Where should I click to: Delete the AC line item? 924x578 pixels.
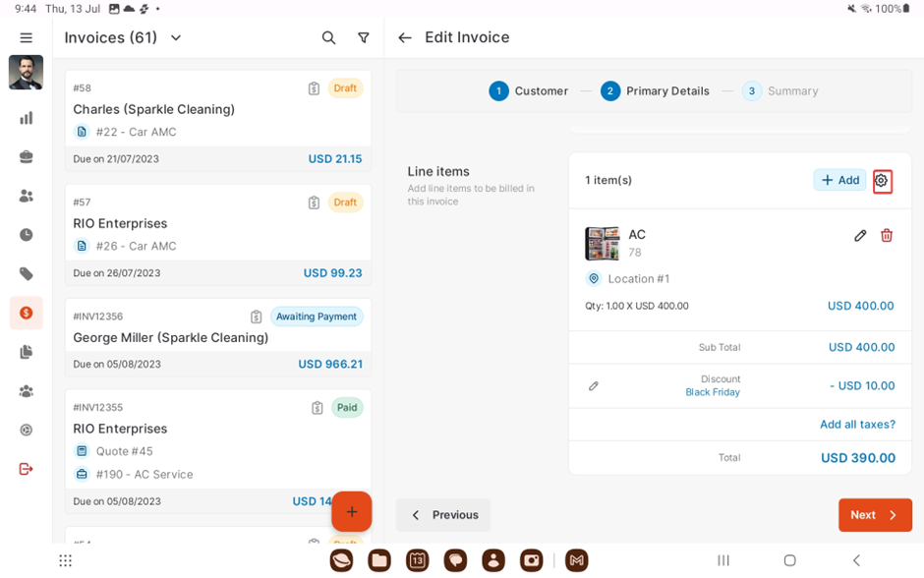[x=887, y=236]
